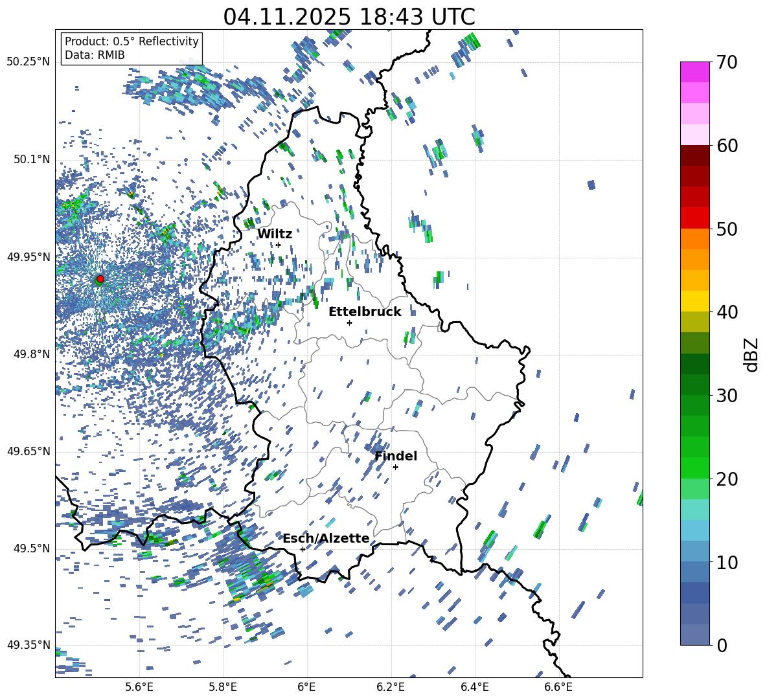Click the 49.65°N latitude label
The width and height of the screenshot is (767, 700).
click(29, 451)
